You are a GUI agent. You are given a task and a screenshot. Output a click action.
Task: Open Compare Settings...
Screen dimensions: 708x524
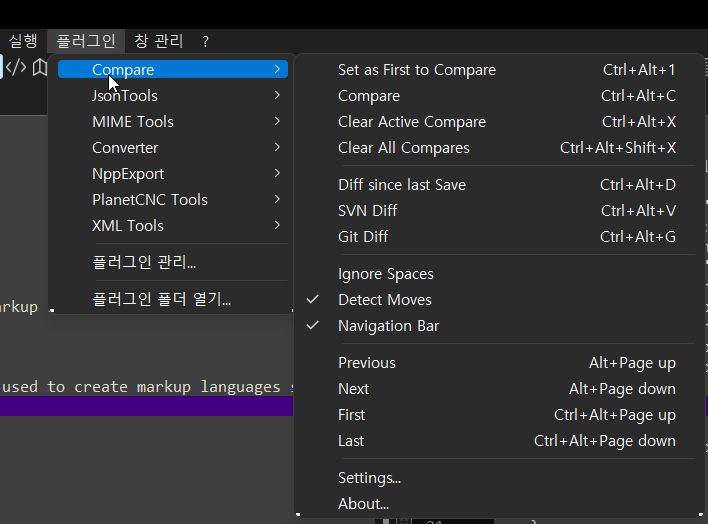coord(498,478)
